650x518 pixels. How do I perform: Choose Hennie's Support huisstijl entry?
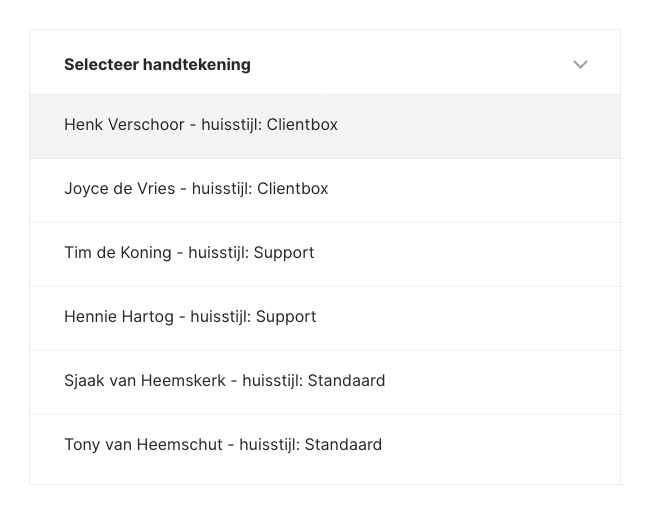[190, 317]
